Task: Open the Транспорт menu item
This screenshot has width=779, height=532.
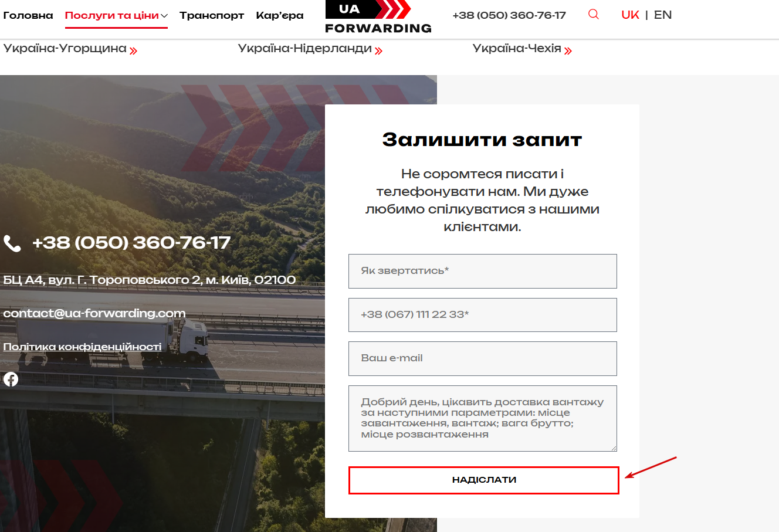Action: coord(212,15)
